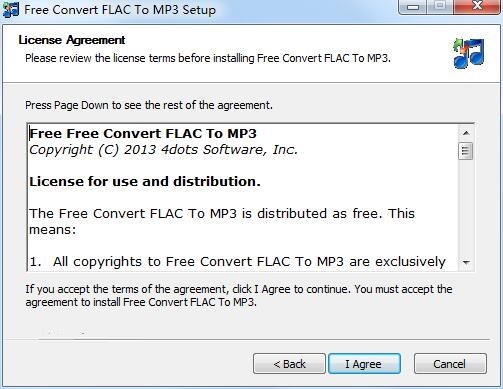Click the bold 'Free Free Convert FLAC To MP3' heading
Screen dimensions: 503x389
point(143,134)
